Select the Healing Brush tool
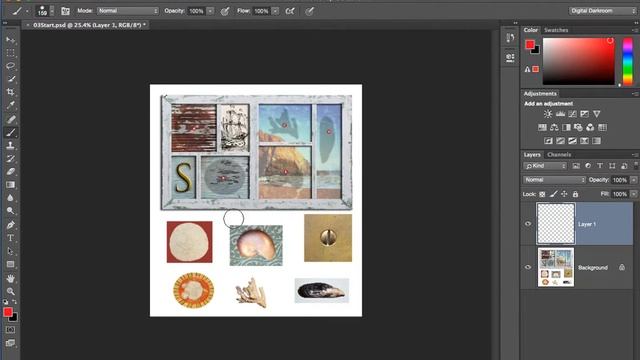This screenshot has width=640, height=360. click(x=11, y=119)
